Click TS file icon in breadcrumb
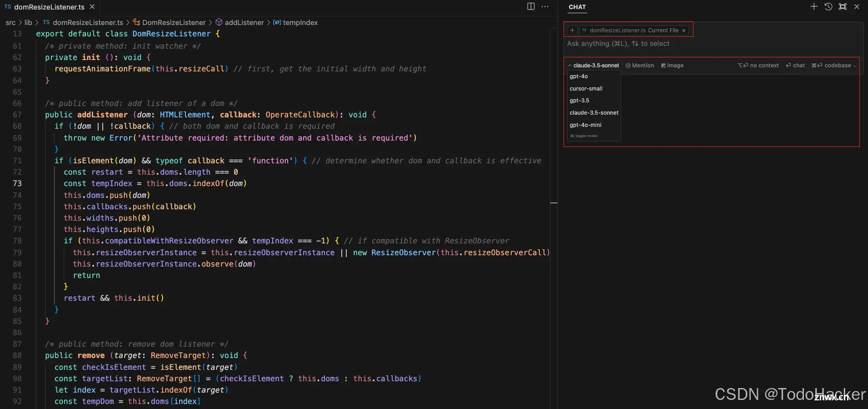The image size is (868, 409). pyautogui.click(x=46, y=22)
